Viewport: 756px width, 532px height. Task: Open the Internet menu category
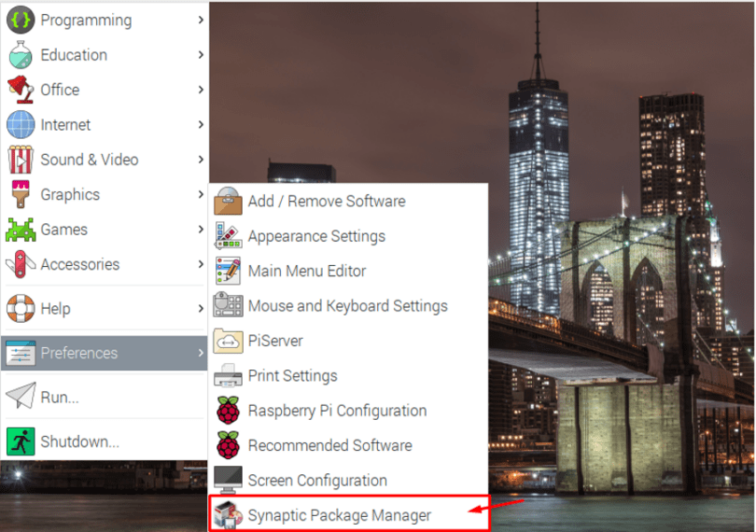[x=105, y=124]
